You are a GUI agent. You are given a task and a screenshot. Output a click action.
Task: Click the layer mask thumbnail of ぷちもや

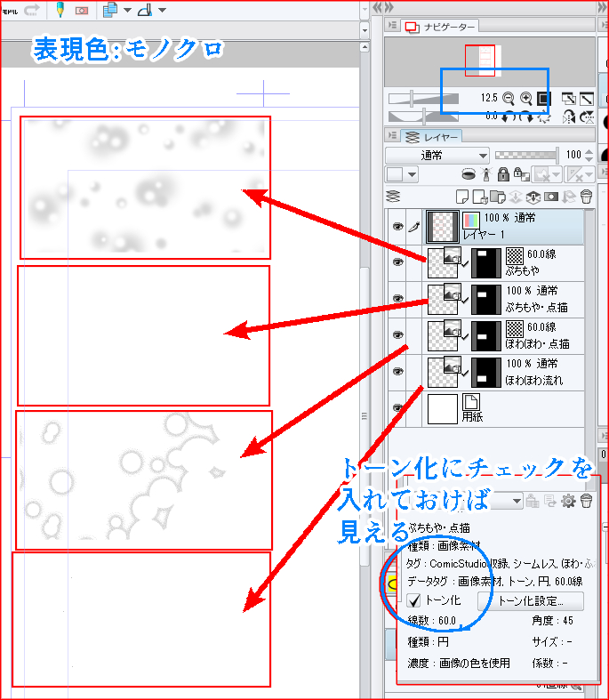coord(485,263)
